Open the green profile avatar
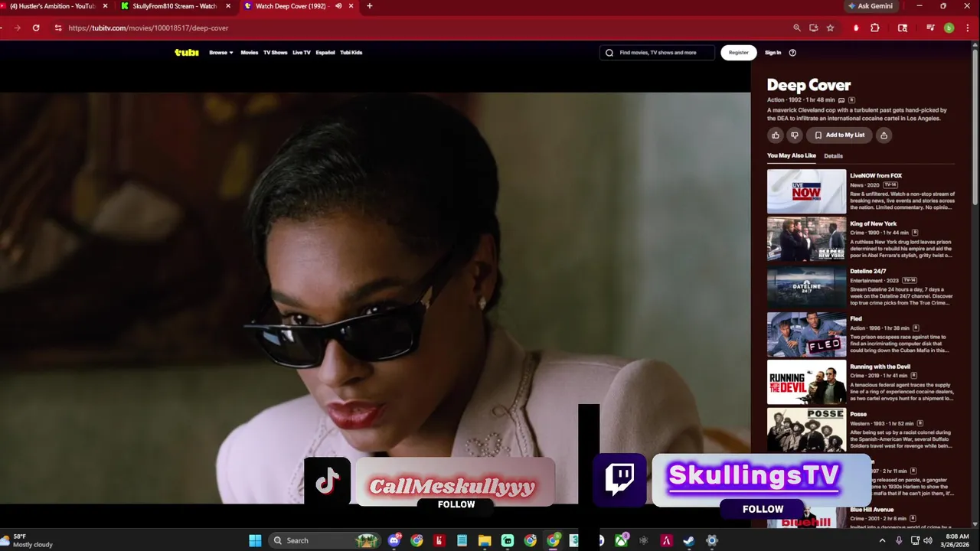This screenshot has width=980, height=551. (x=949, y=28)
